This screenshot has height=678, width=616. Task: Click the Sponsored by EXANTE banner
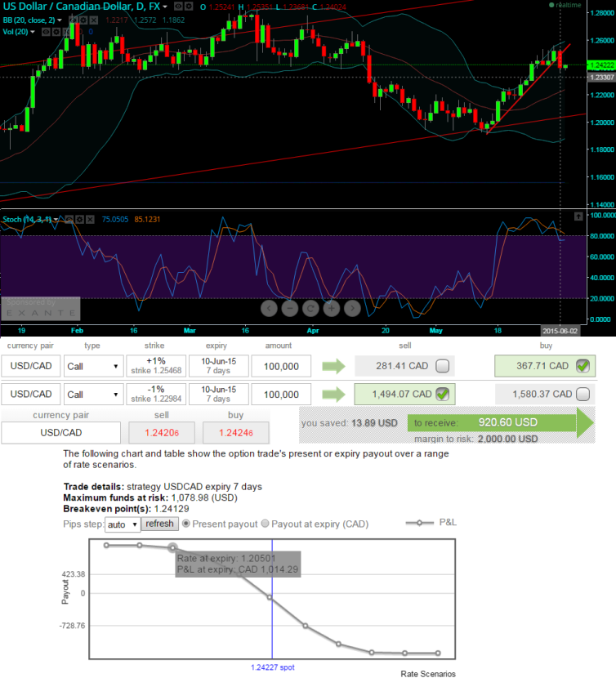click(41, 308)
